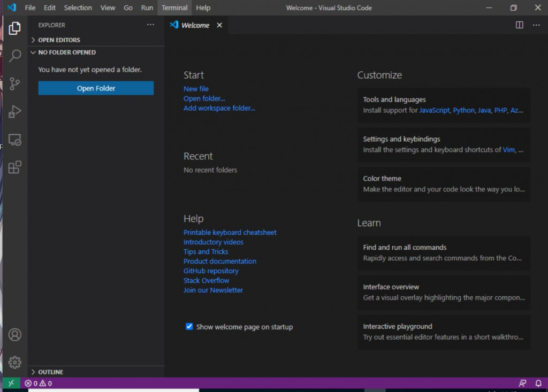548x392 pixels.
Task: Click the VS Code logo in title bar
Action: click(12, 7)
